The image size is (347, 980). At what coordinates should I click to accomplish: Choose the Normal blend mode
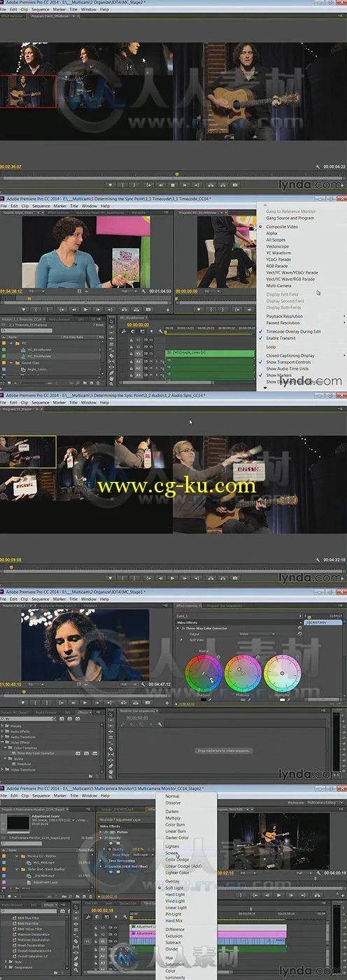click(172, 796)
